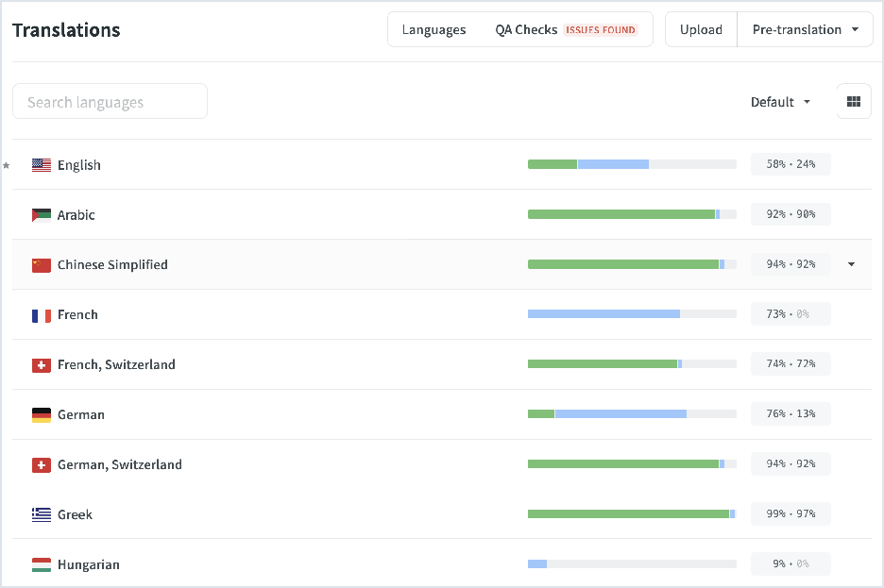Click the German flag icon
884x588 pixels.
coord(42,415)
